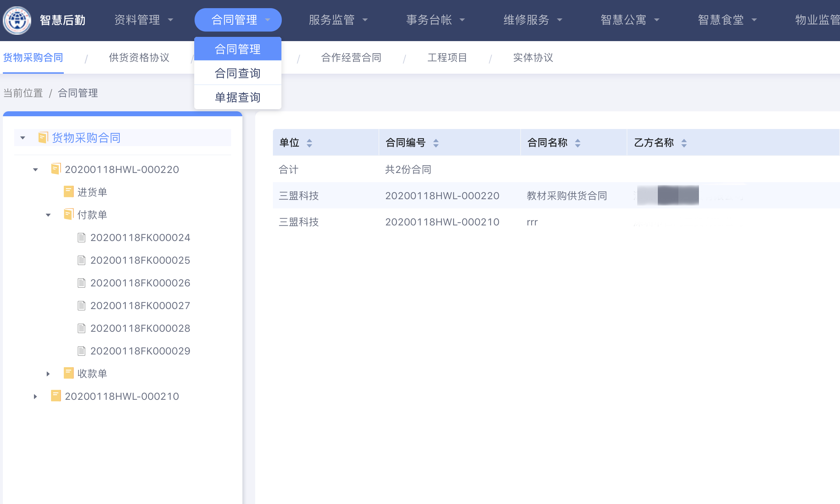
Task: Open payment slip 20200118FK000029
Action: [x=140, y=351]
